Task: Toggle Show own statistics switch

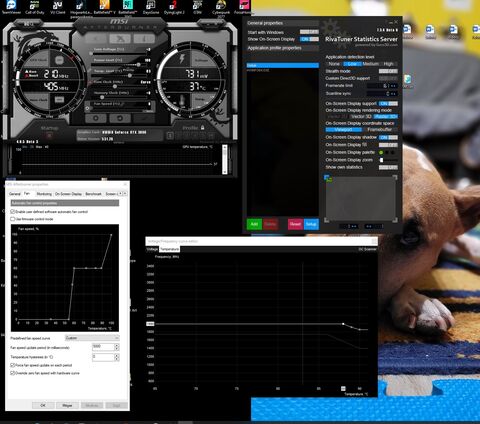Action: pyautogui.click(x=388, y=167)
